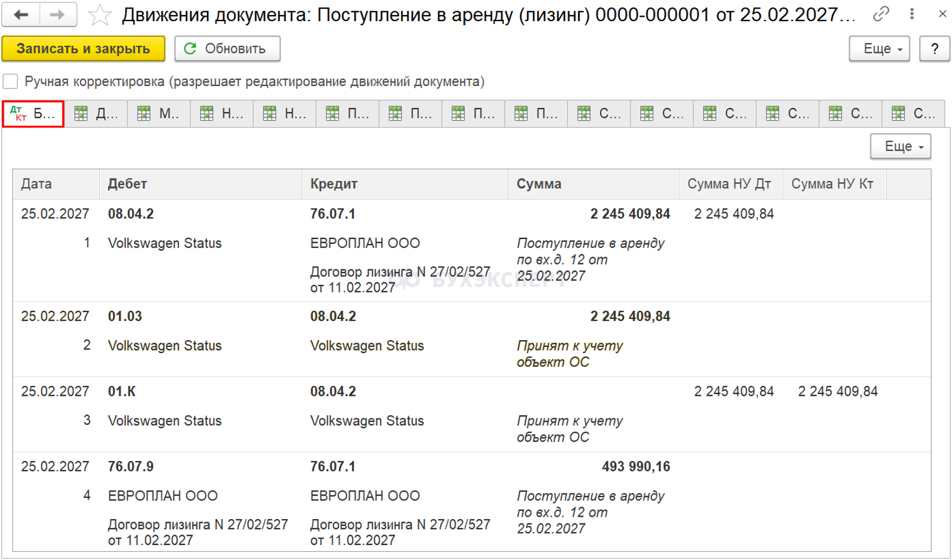This screenshot has height=560, width=952.
Task: Open the three-dots window menu
Action: 912,14
